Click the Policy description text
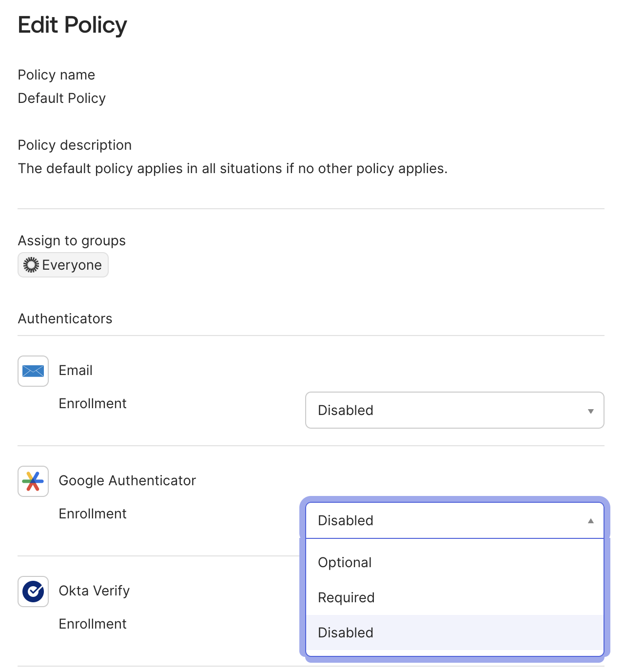 tap(233, 168)
